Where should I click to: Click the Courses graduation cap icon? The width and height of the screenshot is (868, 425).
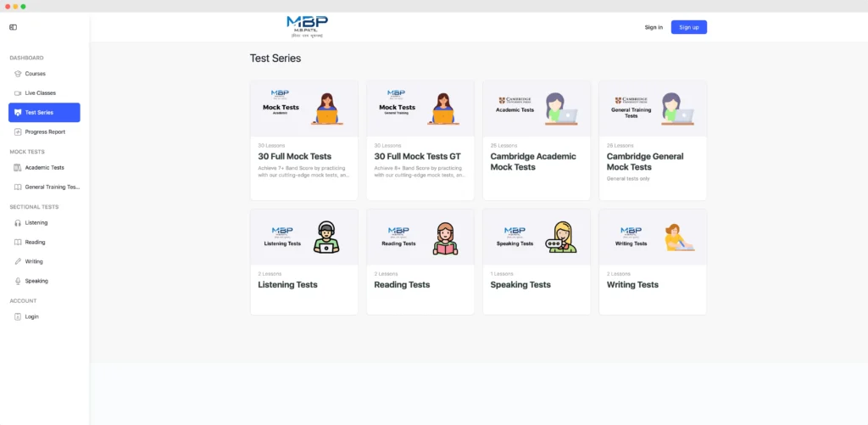point(18,74)
